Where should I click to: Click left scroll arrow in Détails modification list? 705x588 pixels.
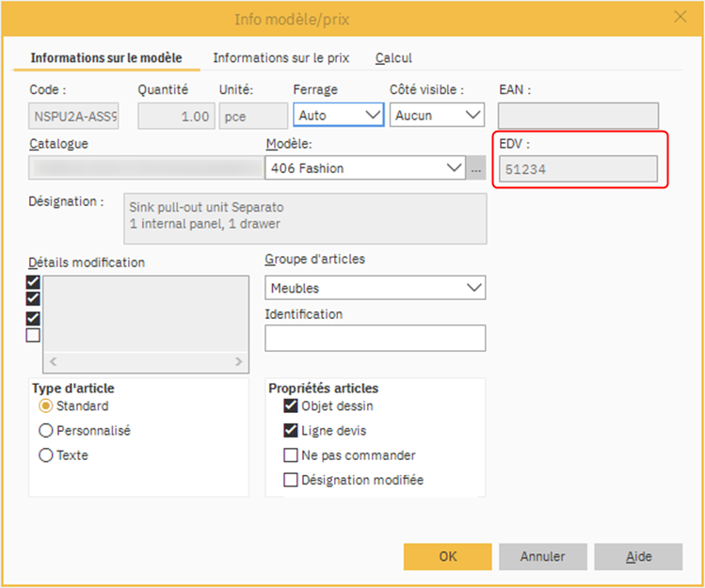(x=53, y=361)
